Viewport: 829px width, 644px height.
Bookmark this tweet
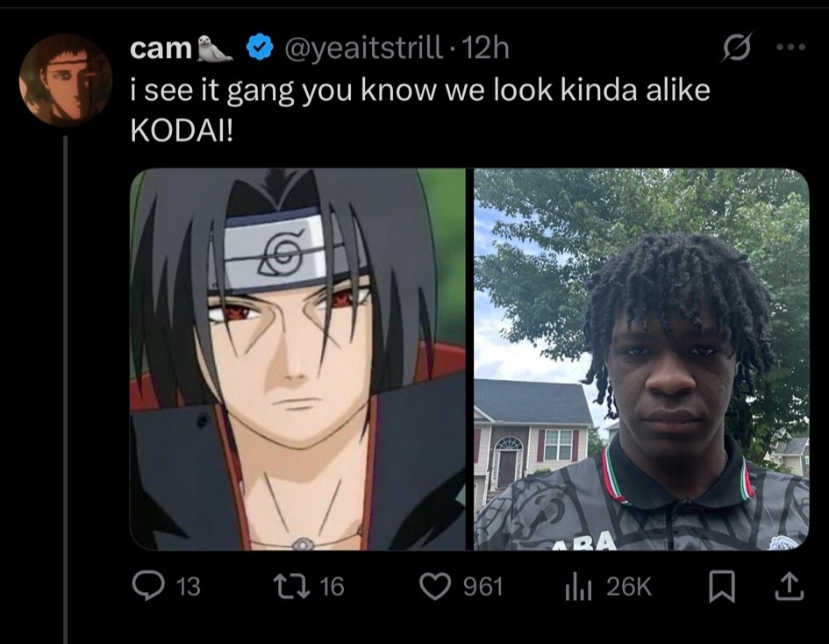pyautogui.click(x=722, y=587)
